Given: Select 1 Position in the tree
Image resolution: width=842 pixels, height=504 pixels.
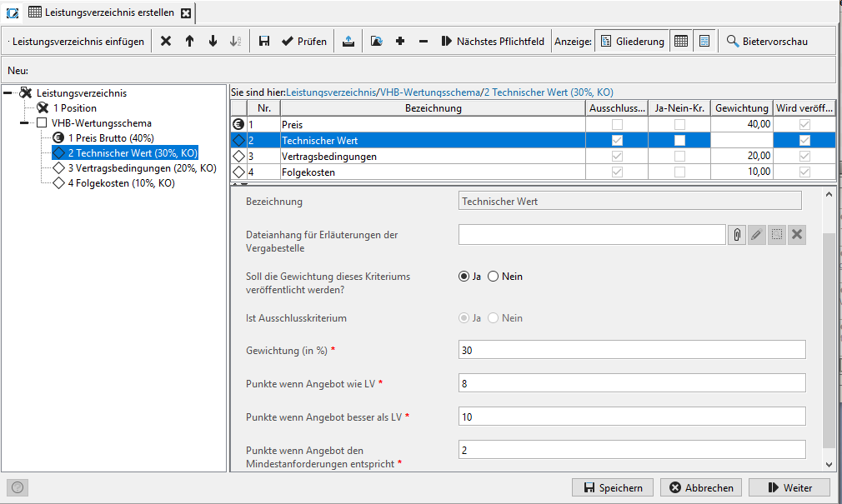Looking at the screenshot, I should (x=74, y=108).
